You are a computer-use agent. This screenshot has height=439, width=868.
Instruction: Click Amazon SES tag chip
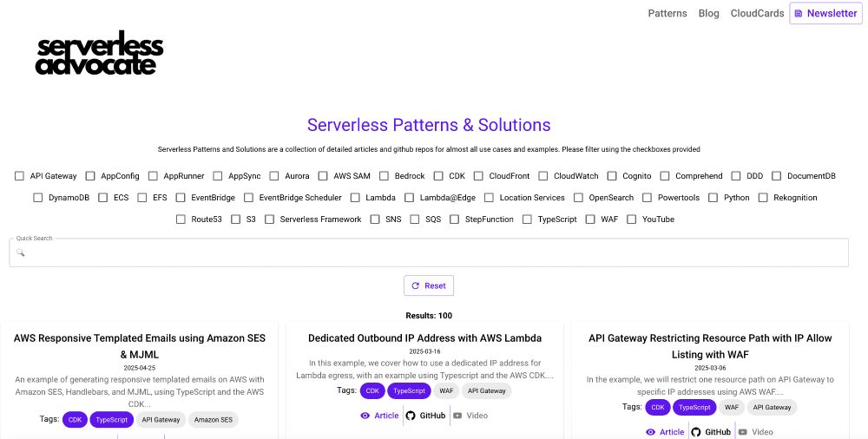coord(214,420)
